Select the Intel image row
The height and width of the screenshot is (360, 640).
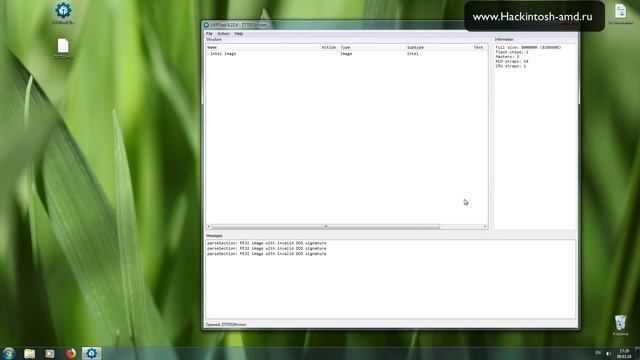tap(347, 54)
